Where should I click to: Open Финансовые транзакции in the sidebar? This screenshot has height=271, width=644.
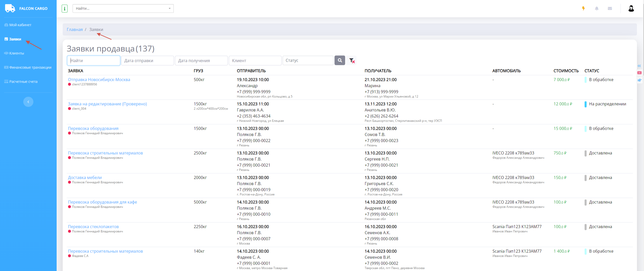tap(30, 67)
